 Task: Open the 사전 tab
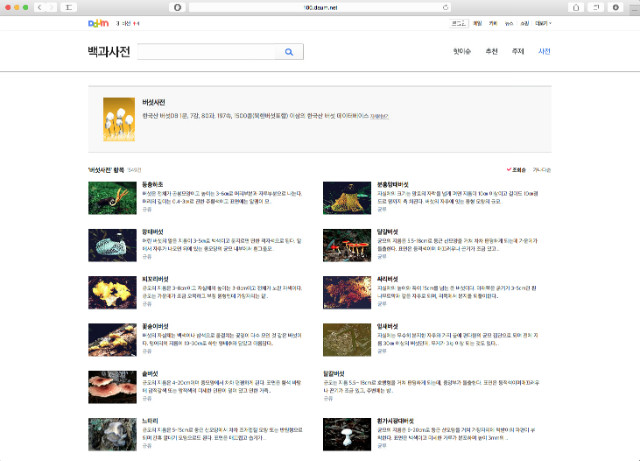(544, 52)
